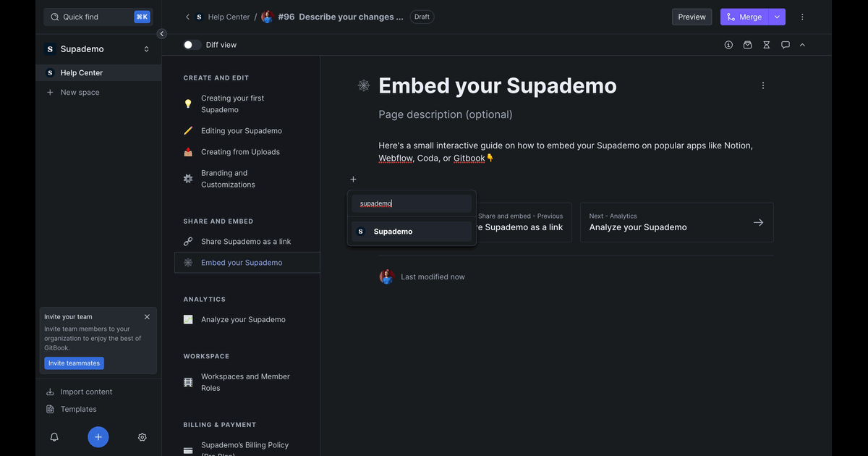Image resolution: width=868 pixels, height=456 pixels.
Task: Expand the Merge options dropdown arrow
Action: tap(778, 17)
